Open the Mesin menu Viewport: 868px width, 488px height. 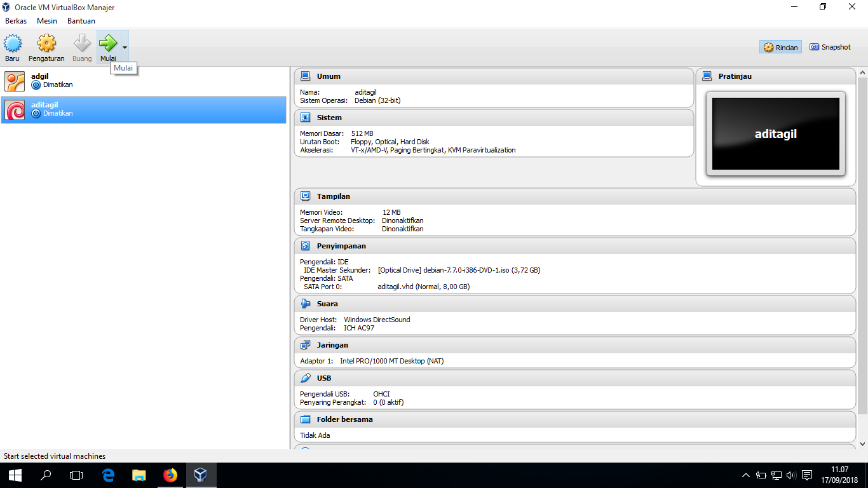tap(46, 20)
